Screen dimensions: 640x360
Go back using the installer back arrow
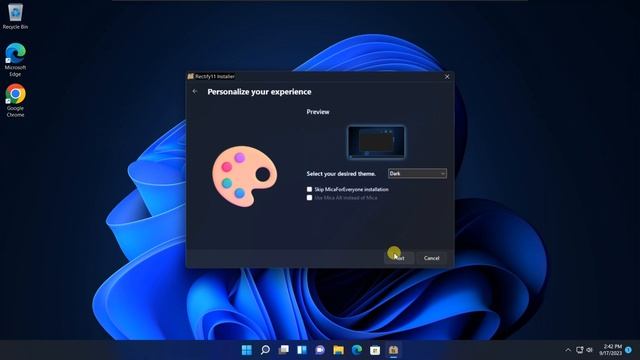(x=195, y=91)
